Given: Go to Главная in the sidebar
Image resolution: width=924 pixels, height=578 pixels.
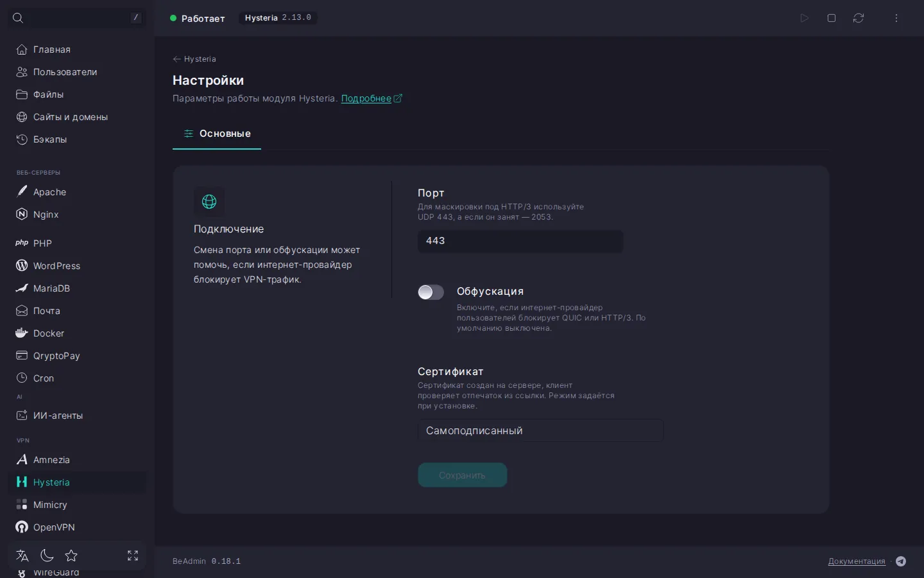Looking at the screenshot, I should pyautogui.click(x=77, y=49).
